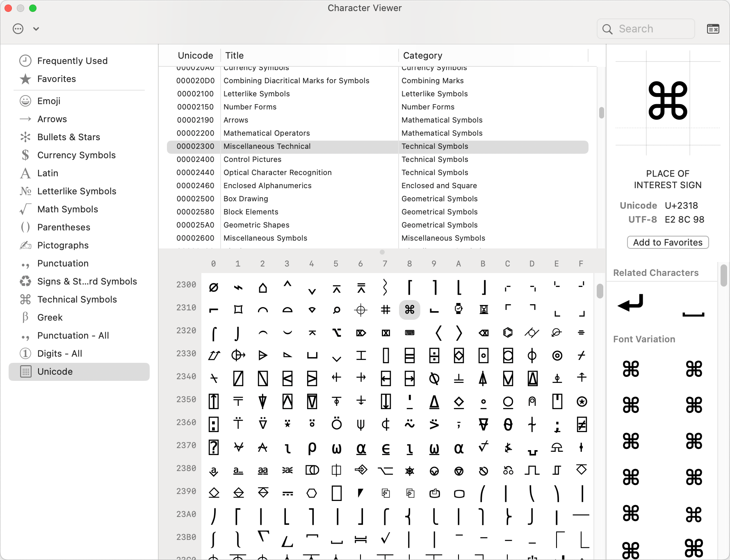Select the place of interest sign 2318

tap(410, 310)
